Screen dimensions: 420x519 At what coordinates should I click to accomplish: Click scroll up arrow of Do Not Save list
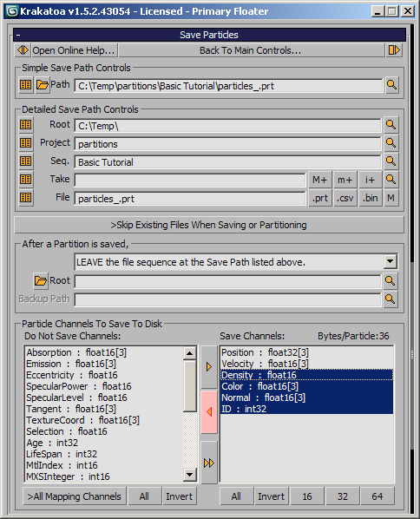[190, 353]
